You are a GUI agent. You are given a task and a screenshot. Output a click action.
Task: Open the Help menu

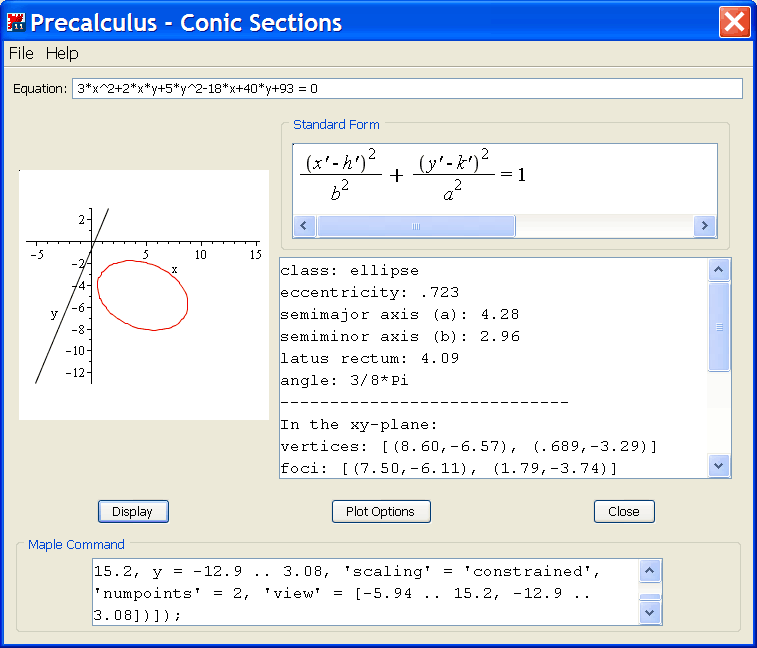click(62, 53)
